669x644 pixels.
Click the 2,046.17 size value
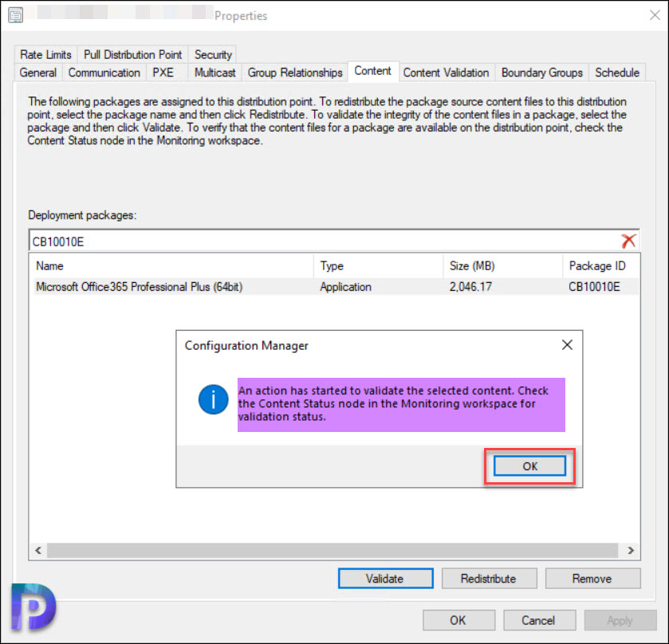[470, 287]
